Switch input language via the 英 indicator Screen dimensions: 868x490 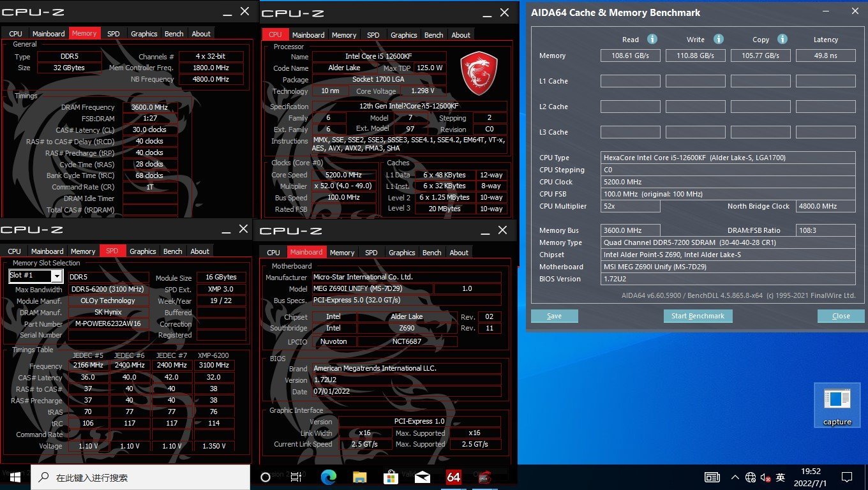click(781, 477)
